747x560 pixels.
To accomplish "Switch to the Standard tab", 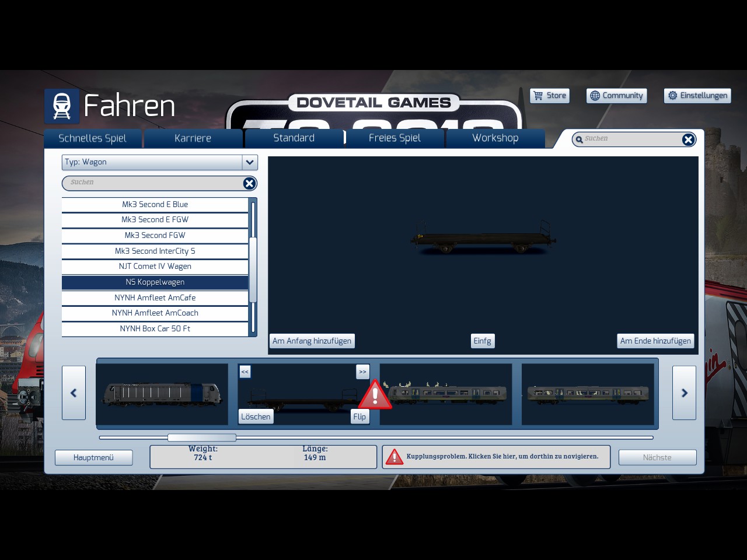I will tap(294, 138).
